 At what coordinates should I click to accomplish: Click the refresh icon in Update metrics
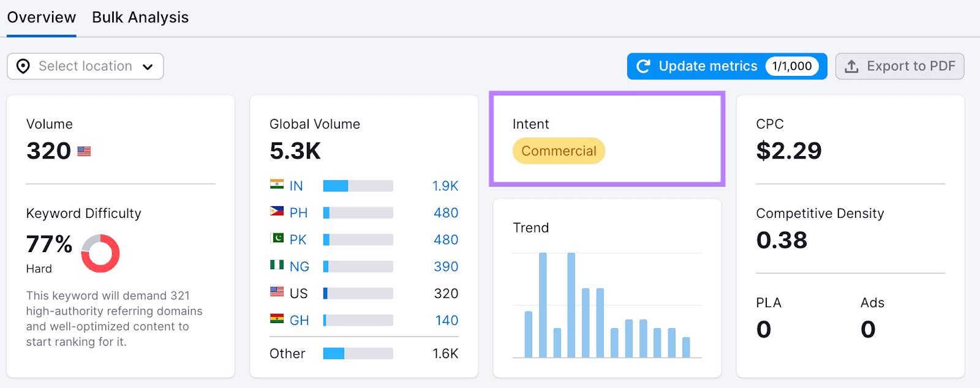tap(643, 66)
